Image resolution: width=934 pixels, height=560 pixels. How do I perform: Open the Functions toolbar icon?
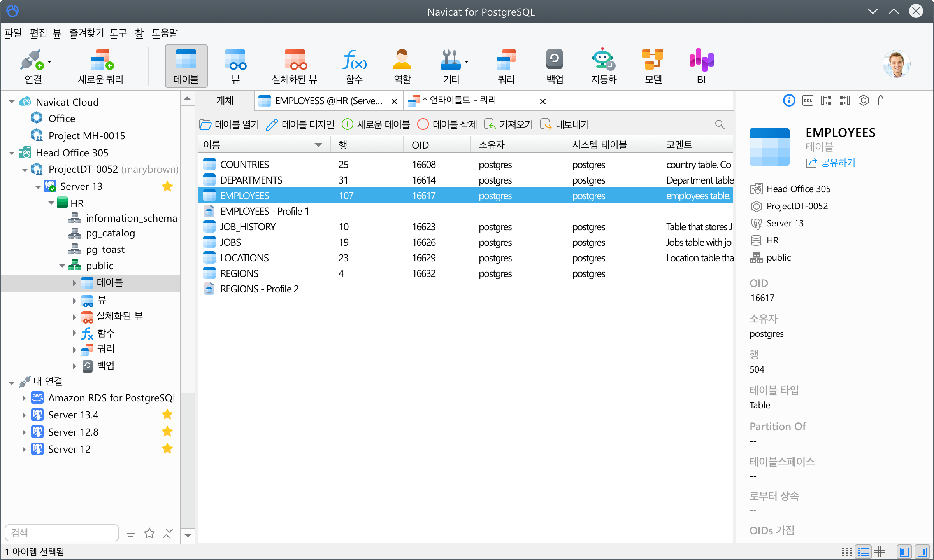[x=354, y=66]
